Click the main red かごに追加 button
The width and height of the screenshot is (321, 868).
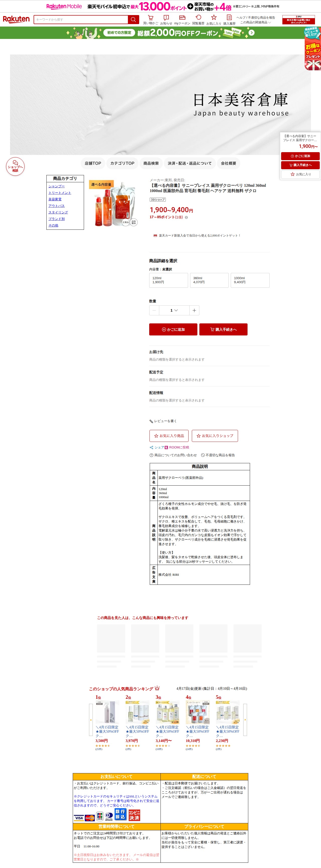[173, 329]
